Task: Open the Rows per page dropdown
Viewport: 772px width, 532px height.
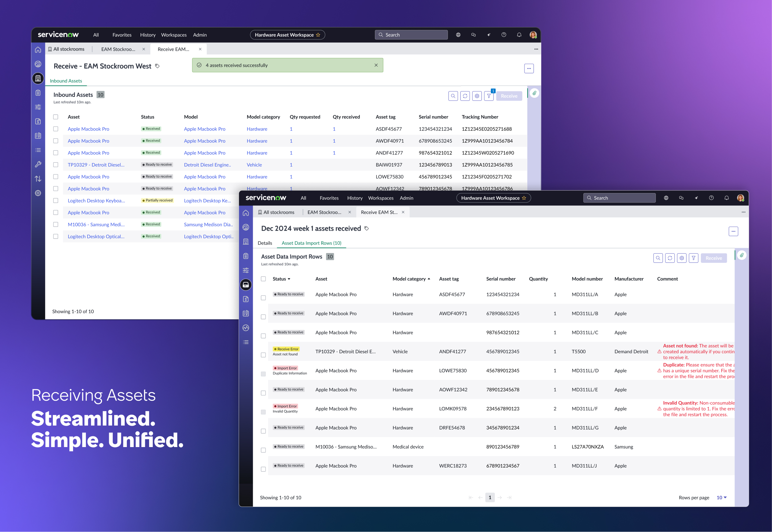Action: pos(721,497)
